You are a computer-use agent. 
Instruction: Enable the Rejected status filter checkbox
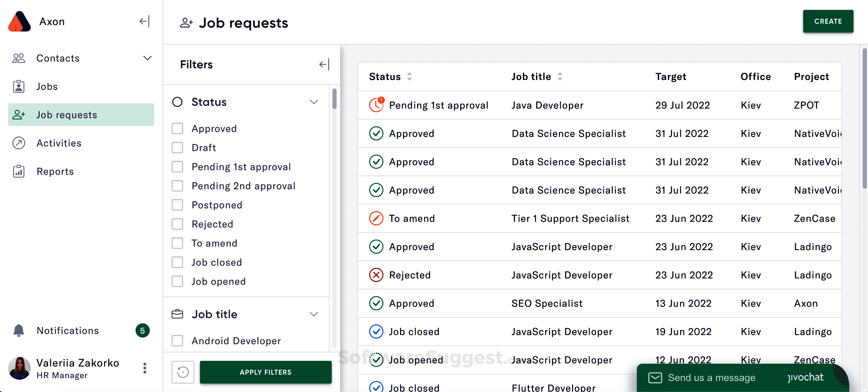(x=177, y=224)
